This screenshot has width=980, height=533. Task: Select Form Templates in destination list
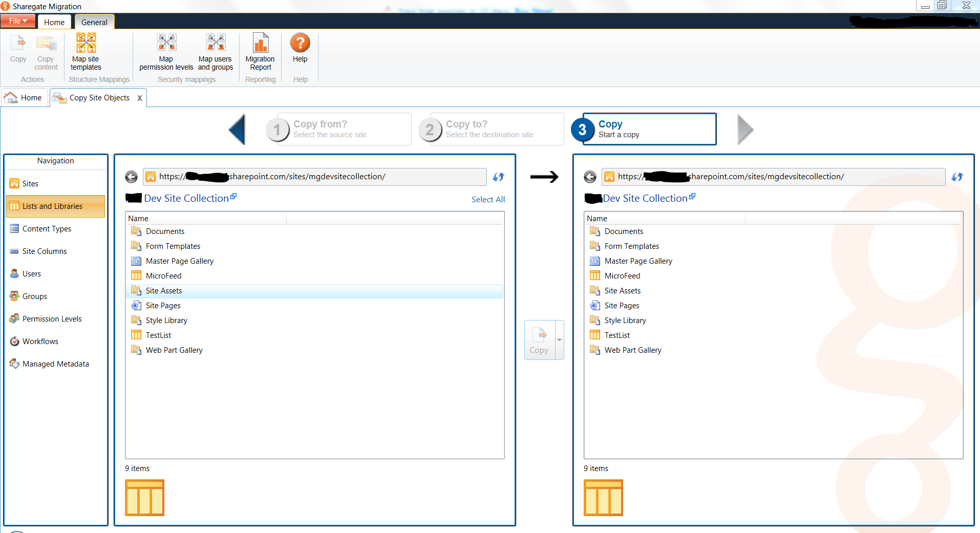point(773,246)
